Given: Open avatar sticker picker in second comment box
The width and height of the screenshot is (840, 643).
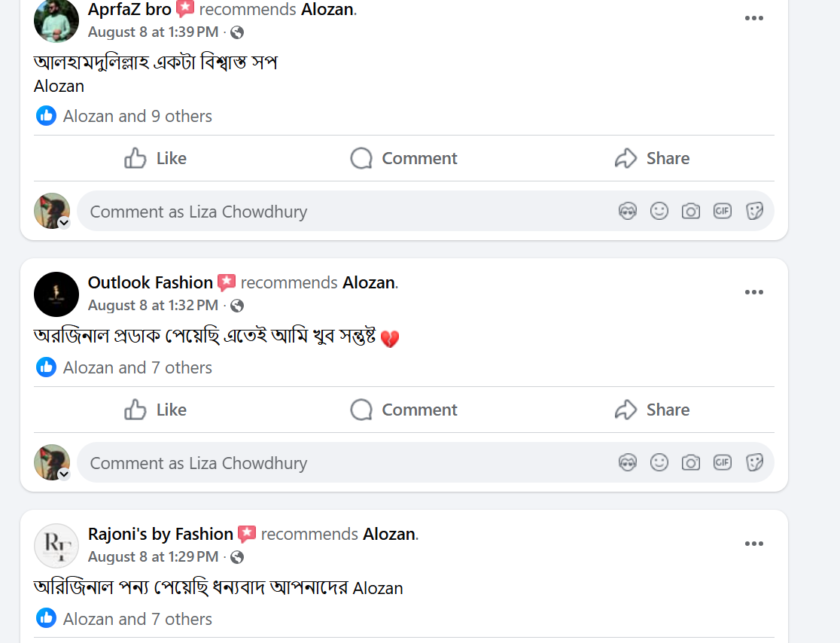Looking at the screenshot, I should click(628, 463).
